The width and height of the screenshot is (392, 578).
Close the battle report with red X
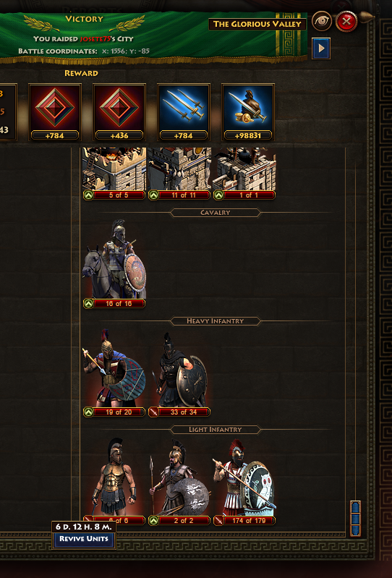(346, 22)
